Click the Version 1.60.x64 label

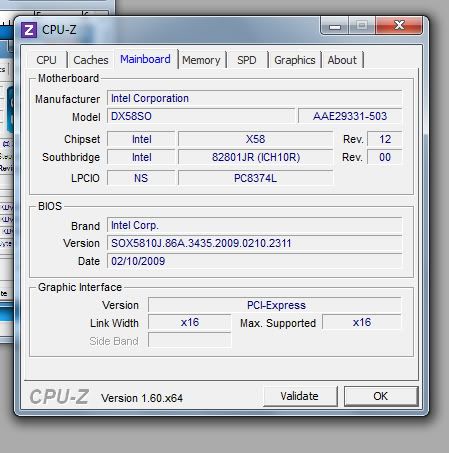[x=142, y=398]
